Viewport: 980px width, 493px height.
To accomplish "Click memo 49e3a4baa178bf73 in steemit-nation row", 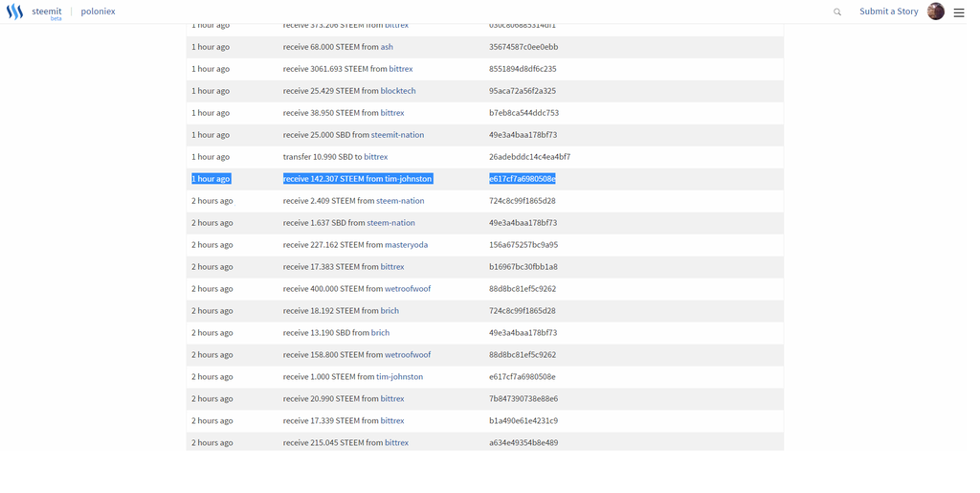I will tap(523, 134).
